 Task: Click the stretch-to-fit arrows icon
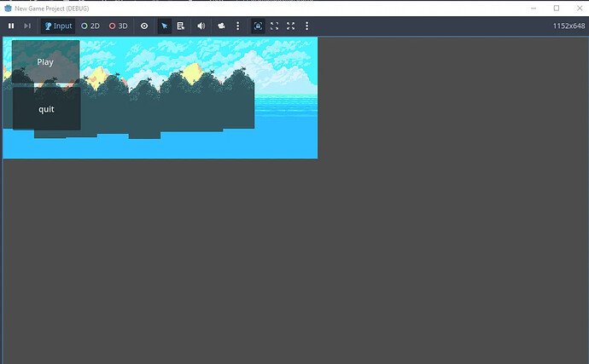tap(291, 26)
